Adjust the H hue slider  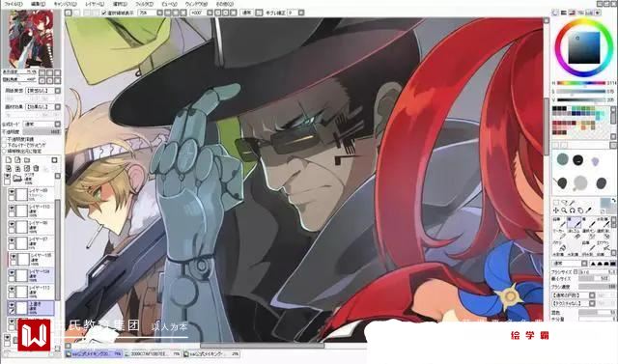tap(581, 83)
